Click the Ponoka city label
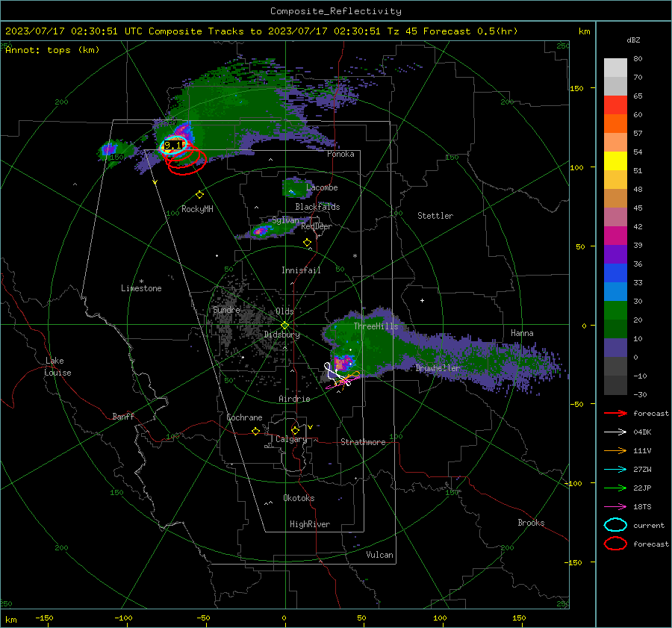 [x=340, y=154]
